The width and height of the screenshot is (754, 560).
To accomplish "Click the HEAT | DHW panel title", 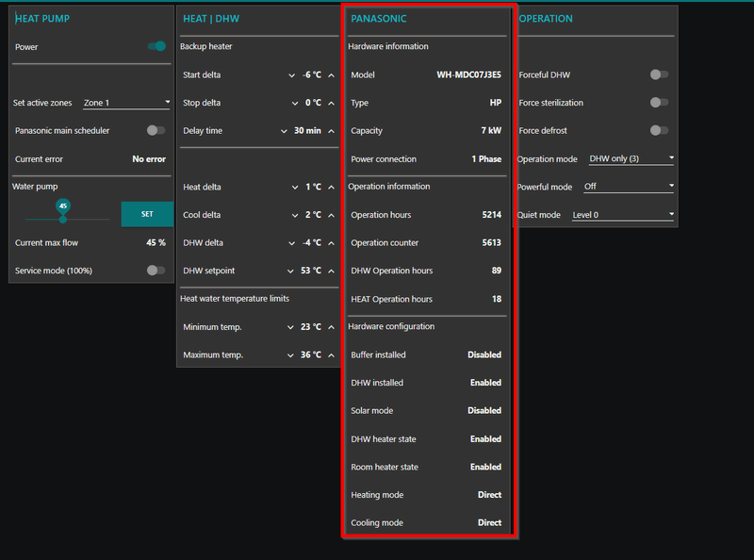I will click(x=211, y=19).
